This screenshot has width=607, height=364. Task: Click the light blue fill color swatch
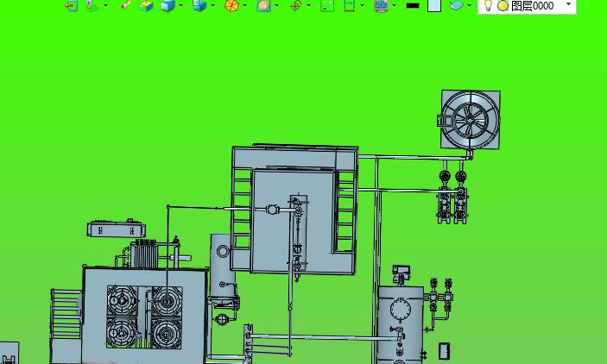coord(434,5)
